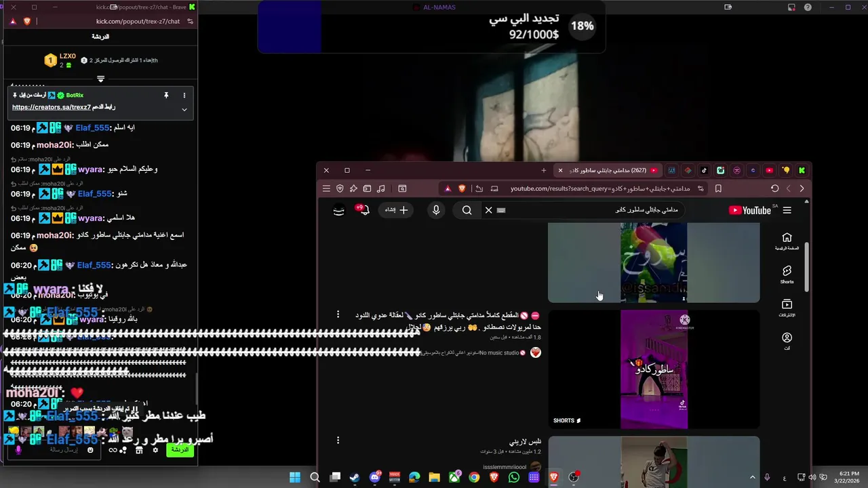Reload the YouTube page
The height and width of the screenshot is (488, 868).
(774, 188)
